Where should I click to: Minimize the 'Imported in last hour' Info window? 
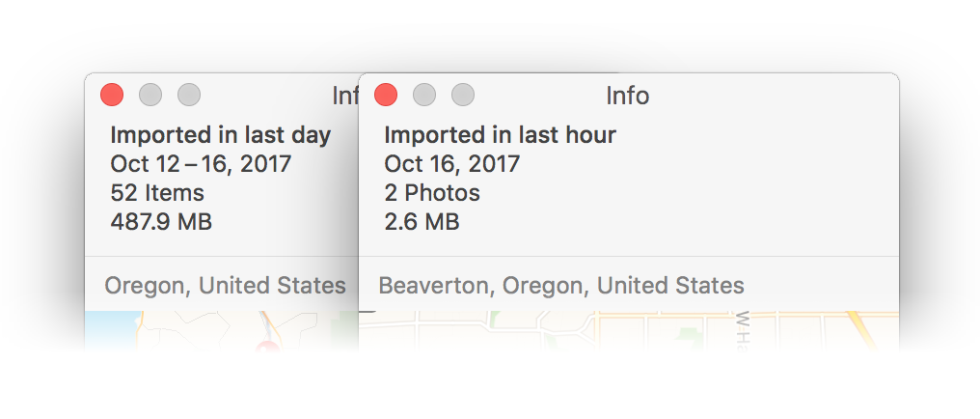coord(424,95)
